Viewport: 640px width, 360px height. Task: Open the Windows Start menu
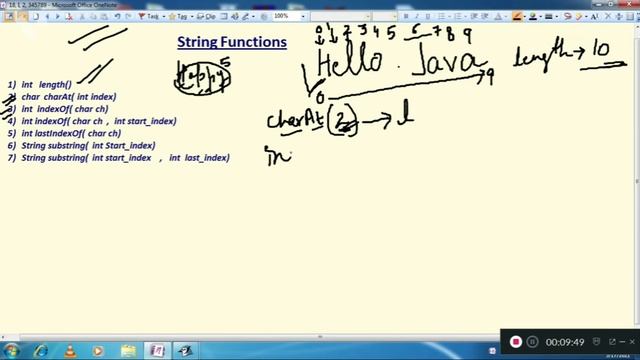coord(11,351)
